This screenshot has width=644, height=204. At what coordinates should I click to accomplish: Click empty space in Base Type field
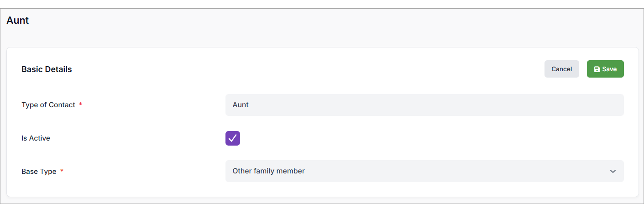pos(456,171)
